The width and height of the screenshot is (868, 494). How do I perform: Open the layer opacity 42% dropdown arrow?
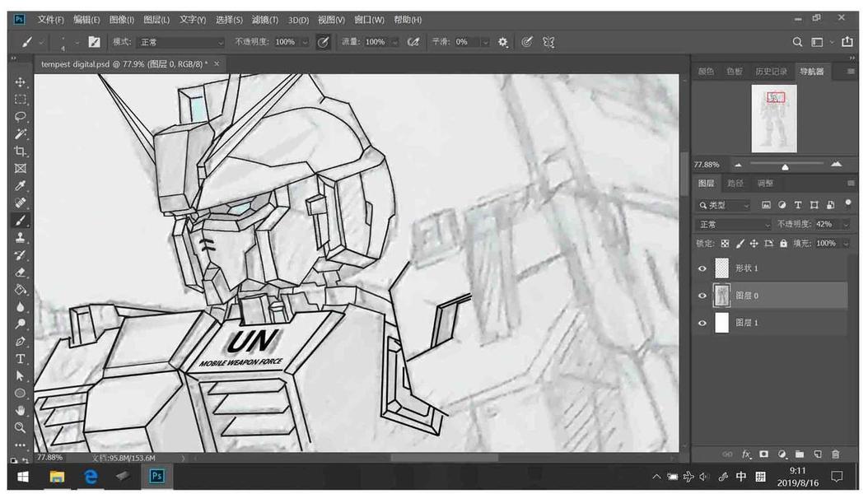[x=846, y=225]
